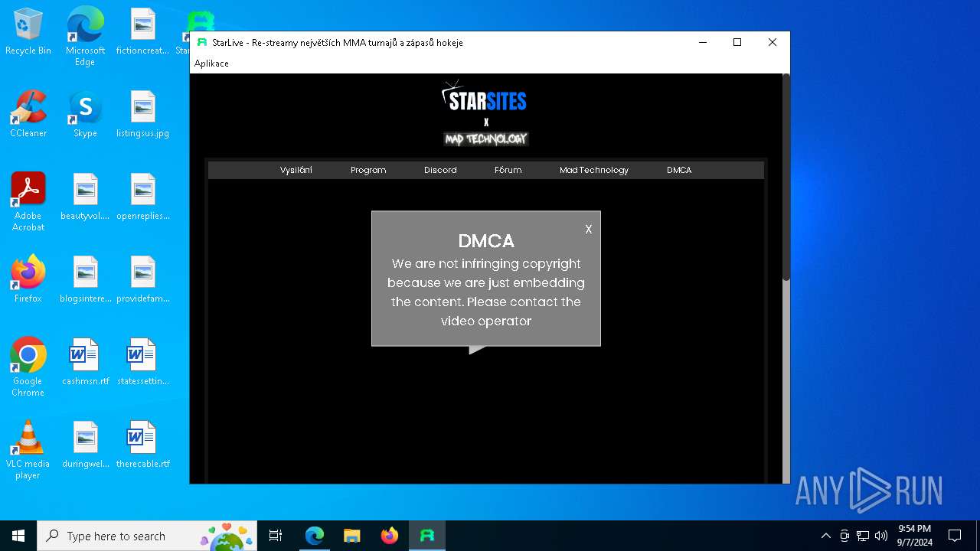Select cashmsn.rtf document on desktop

pyautogui.click(x=85, y=362)
